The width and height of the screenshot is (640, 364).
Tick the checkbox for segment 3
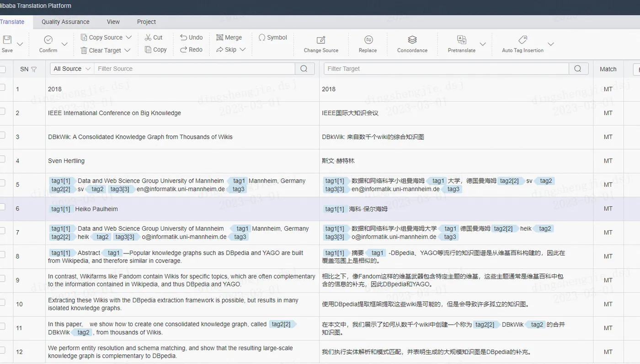(x=3, y=135)
